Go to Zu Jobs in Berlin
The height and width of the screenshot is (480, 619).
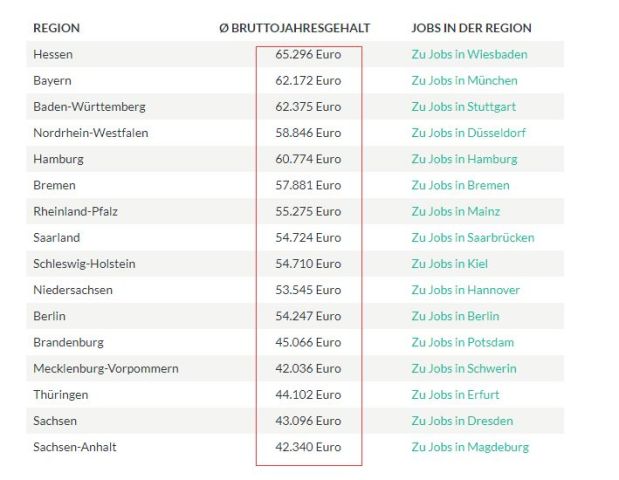(455, 316)
